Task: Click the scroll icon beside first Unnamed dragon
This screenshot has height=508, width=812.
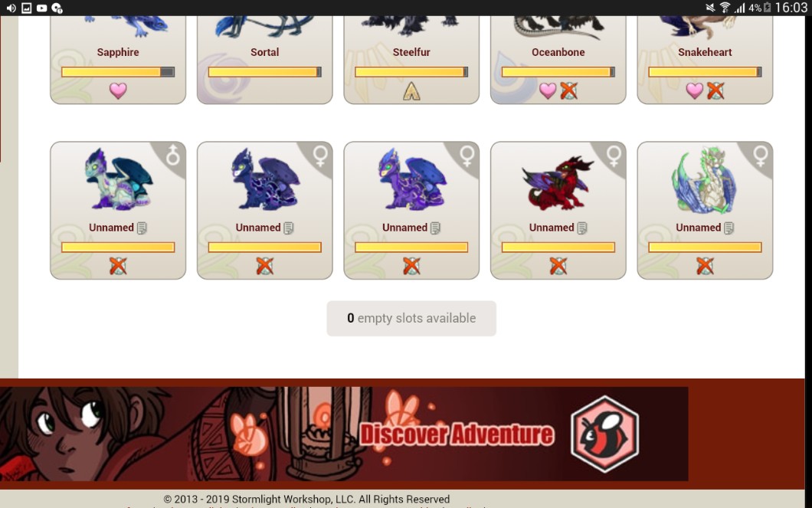Action: 142,228
